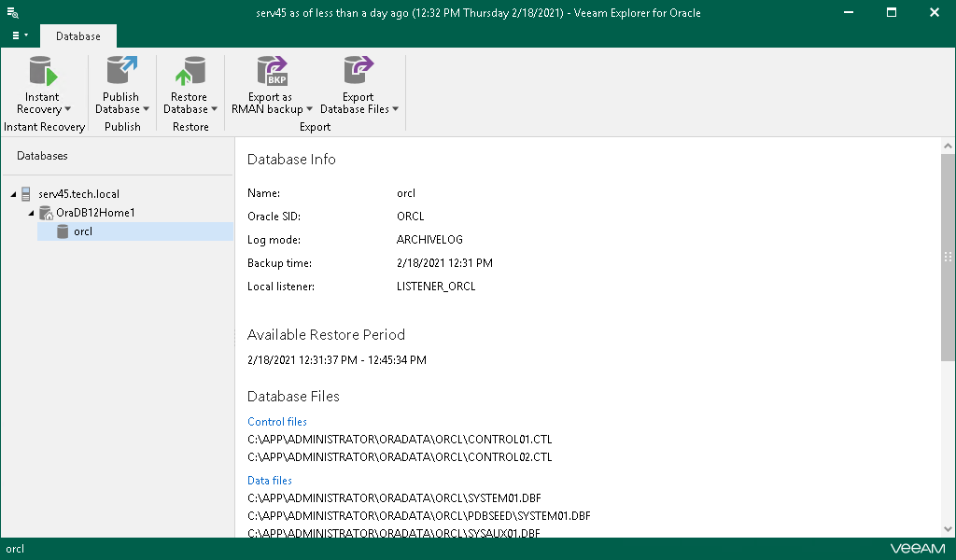
Task: Open the main hamburger menu
Action: [x=21, y=35]
